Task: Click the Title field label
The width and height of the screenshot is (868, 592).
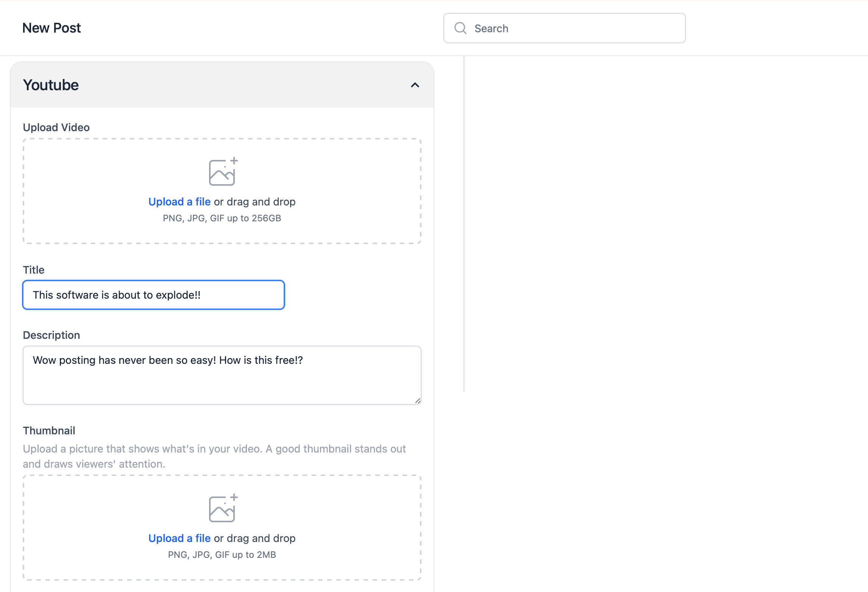Action: click(33, 270)
